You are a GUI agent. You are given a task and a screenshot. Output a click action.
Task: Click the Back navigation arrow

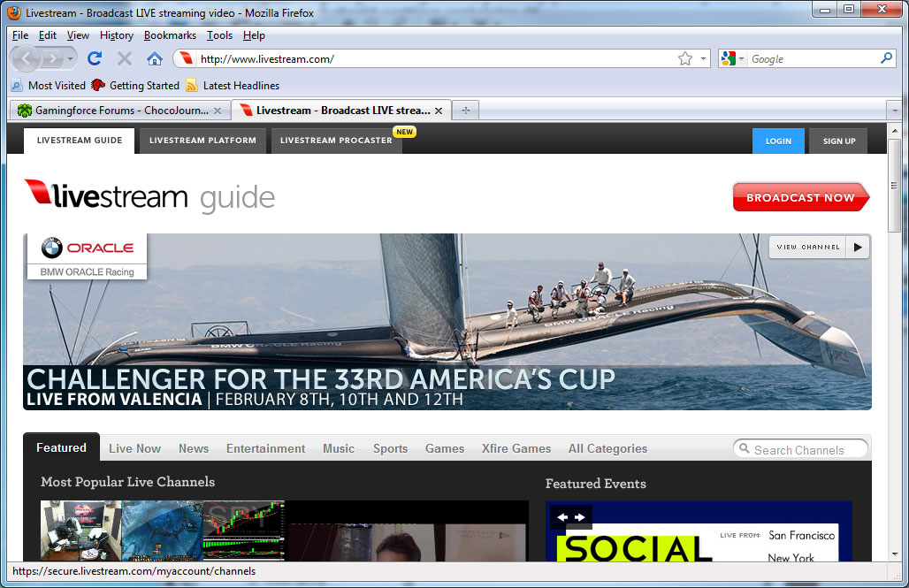(26, 58)
